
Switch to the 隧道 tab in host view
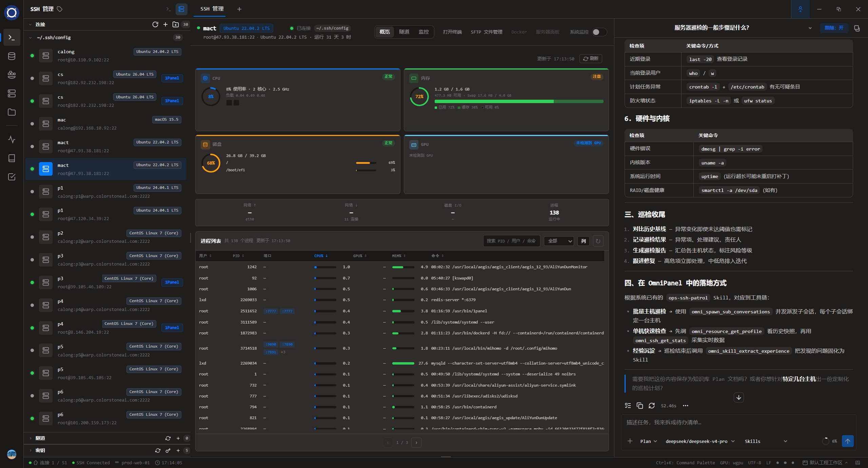click(x=404, y=32)
